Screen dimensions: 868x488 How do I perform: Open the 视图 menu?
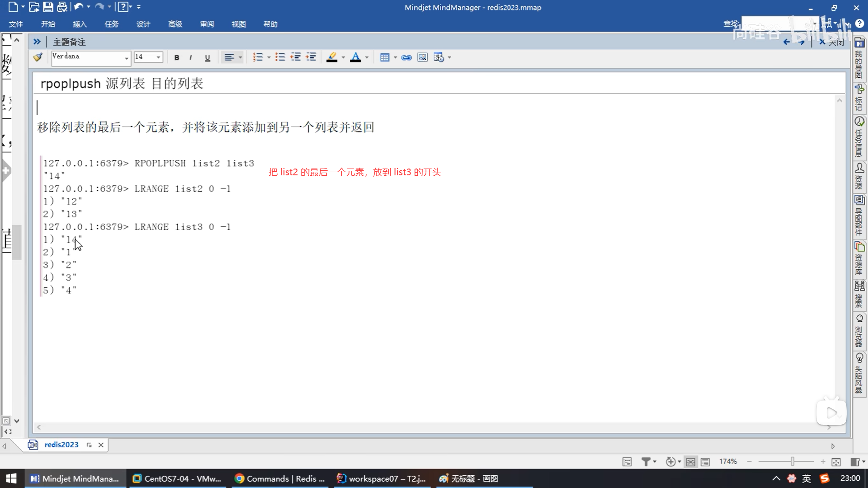238,24
